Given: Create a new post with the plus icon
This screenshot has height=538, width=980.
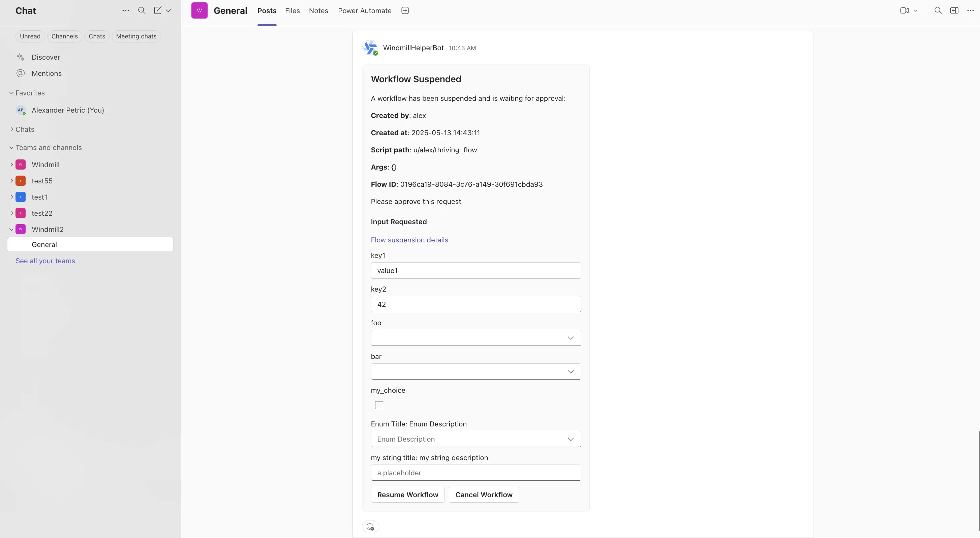Looking at the screenshot, I should pyautogui.click(x=405, y=10).
